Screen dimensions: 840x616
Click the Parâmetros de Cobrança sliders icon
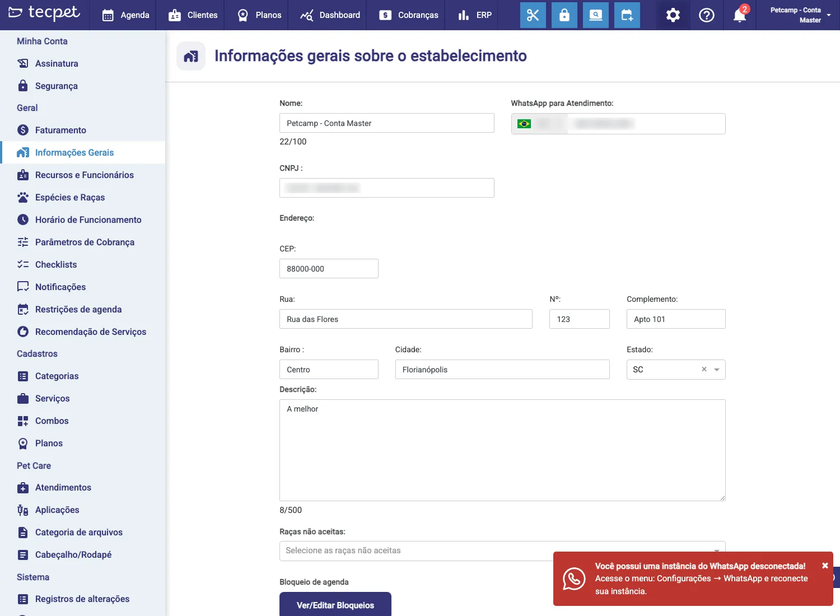pyautogui.click(x=23, y=242)
